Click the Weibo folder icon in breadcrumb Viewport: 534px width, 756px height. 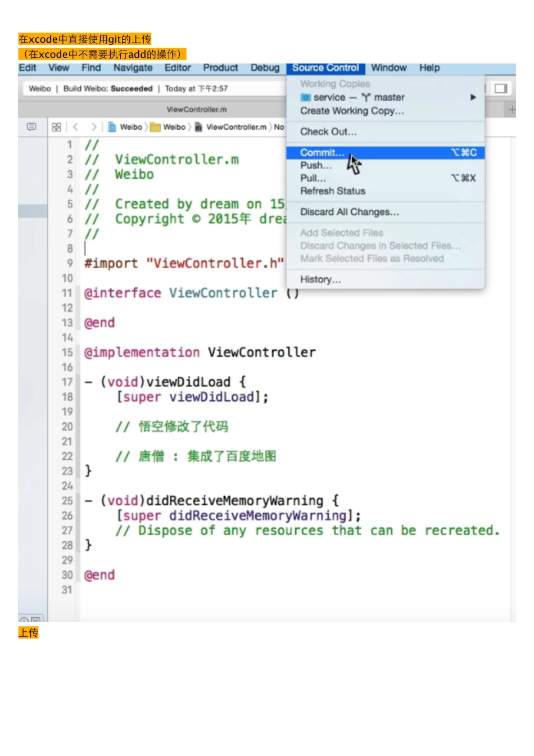[155, 127]
